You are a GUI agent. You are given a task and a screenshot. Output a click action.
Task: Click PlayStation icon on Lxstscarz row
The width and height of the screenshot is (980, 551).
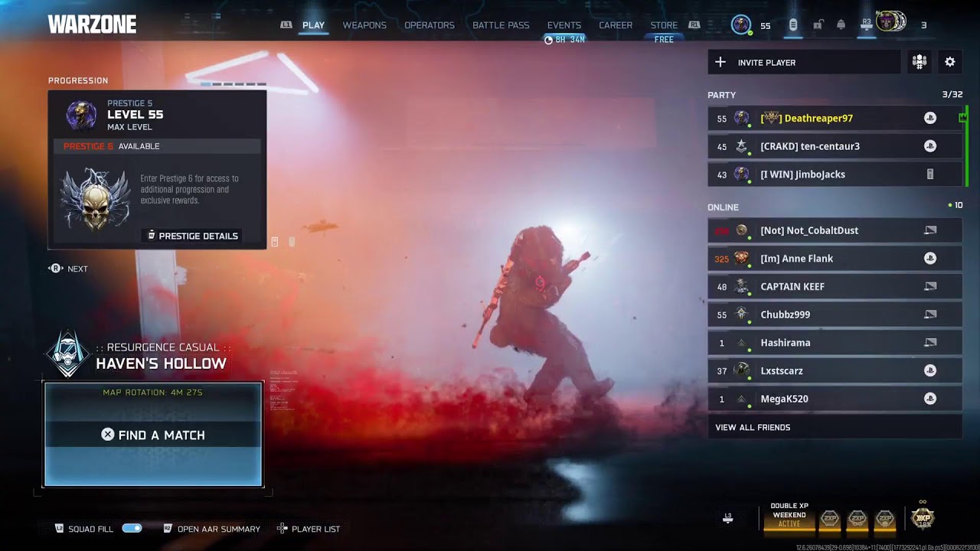point(929,370)
